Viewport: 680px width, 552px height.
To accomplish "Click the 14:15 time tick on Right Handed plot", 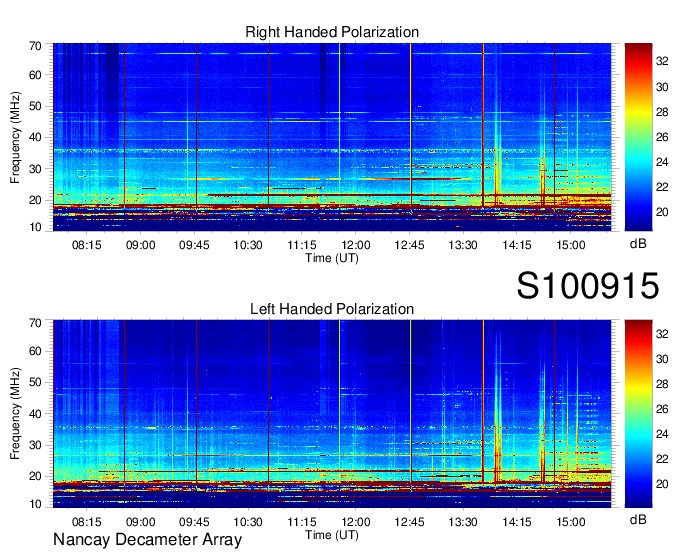I will (517, 245).
